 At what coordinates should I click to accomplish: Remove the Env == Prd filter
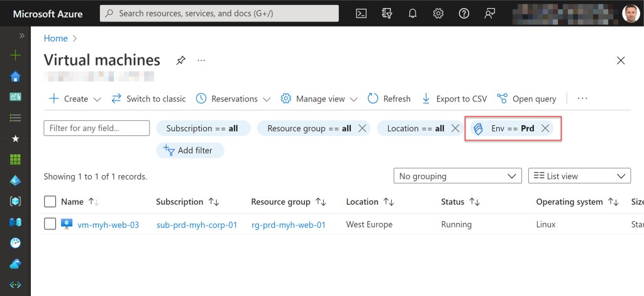(545, 128)
